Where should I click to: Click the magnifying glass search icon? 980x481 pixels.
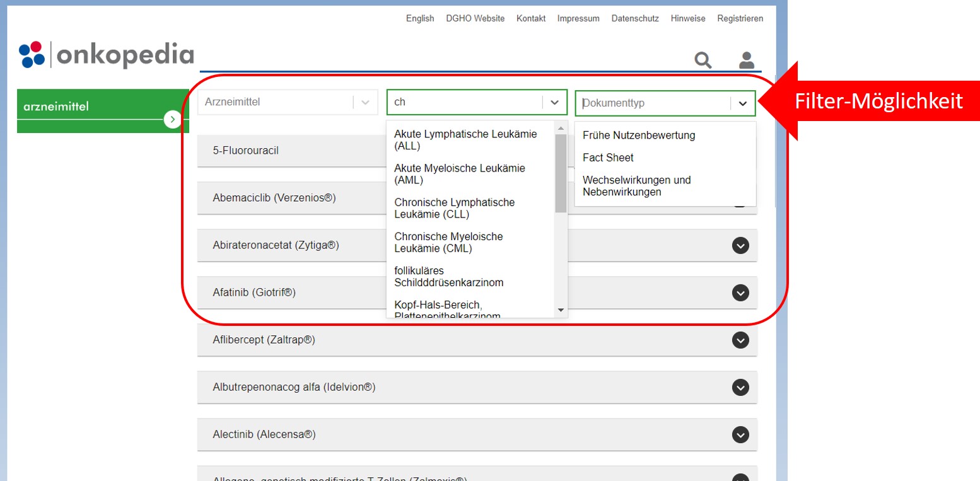tap(703, 61)
